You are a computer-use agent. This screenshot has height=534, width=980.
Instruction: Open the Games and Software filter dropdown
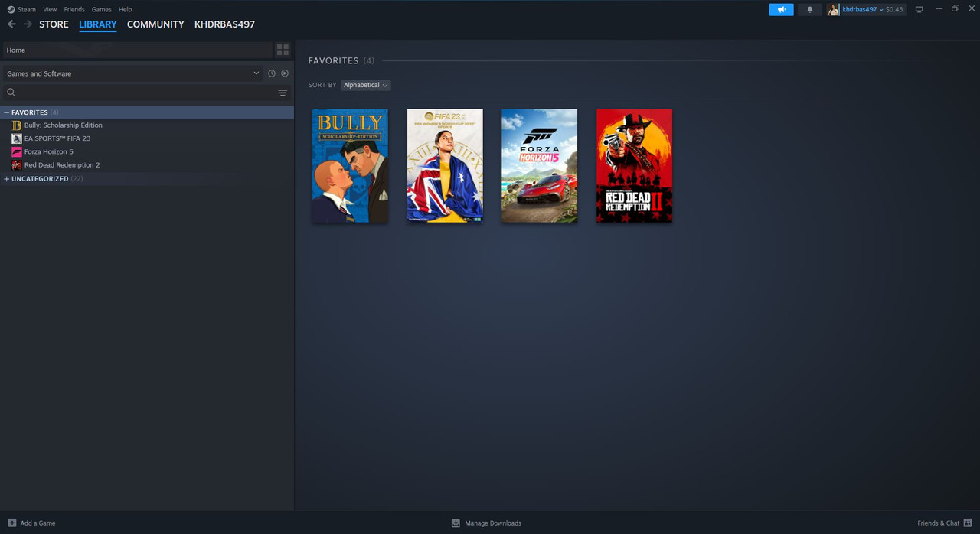pos(132,73)
